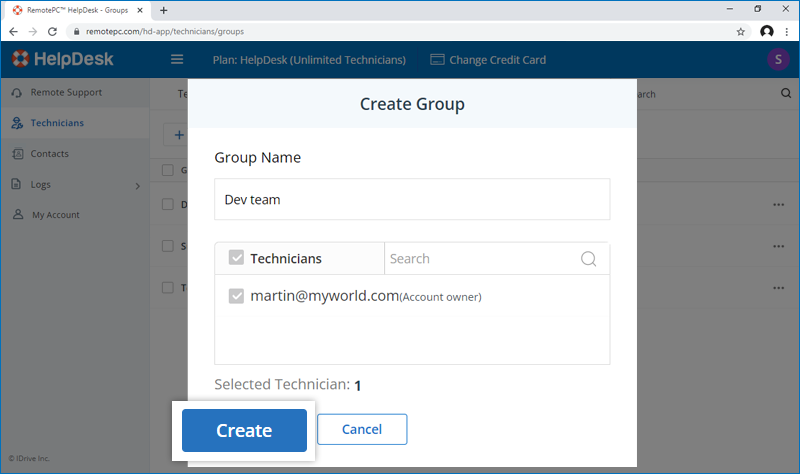Bookmark page with the star icon
This screenshot has width=800, height=474.
coord(740,31)
